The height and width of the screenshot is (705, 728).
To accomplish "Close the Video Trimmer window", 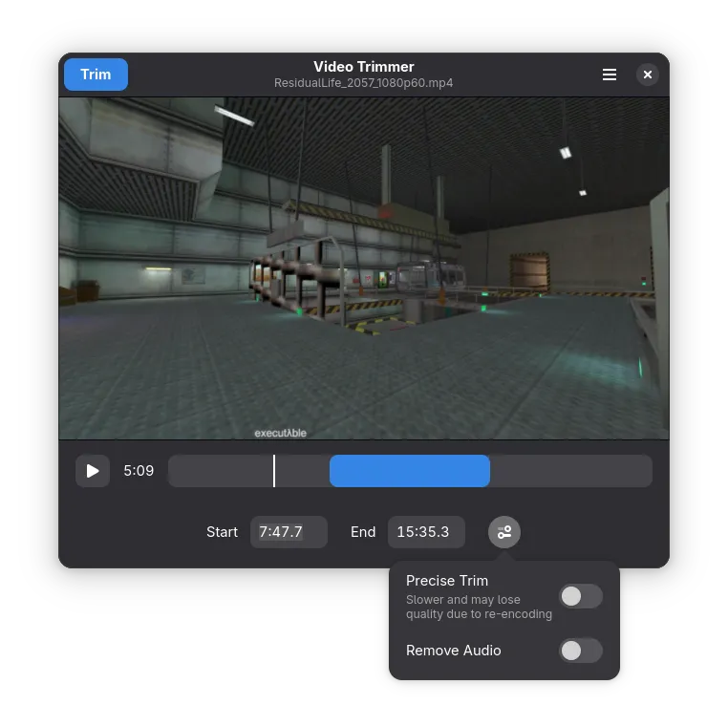I will point(648,75).
